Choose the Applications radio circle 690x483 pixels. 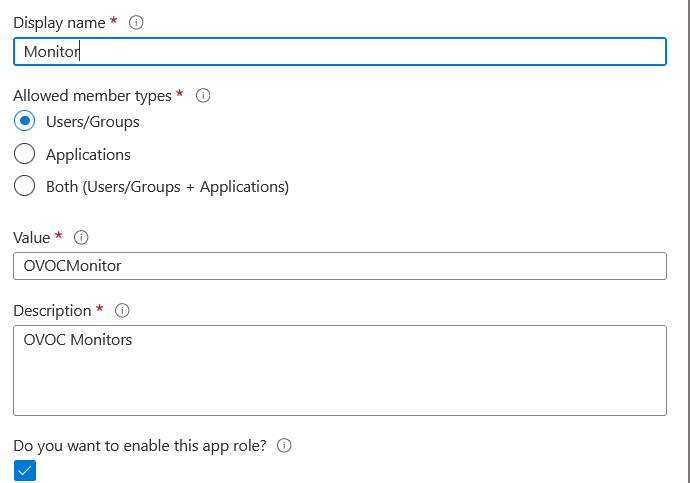[x=26, y=155]
